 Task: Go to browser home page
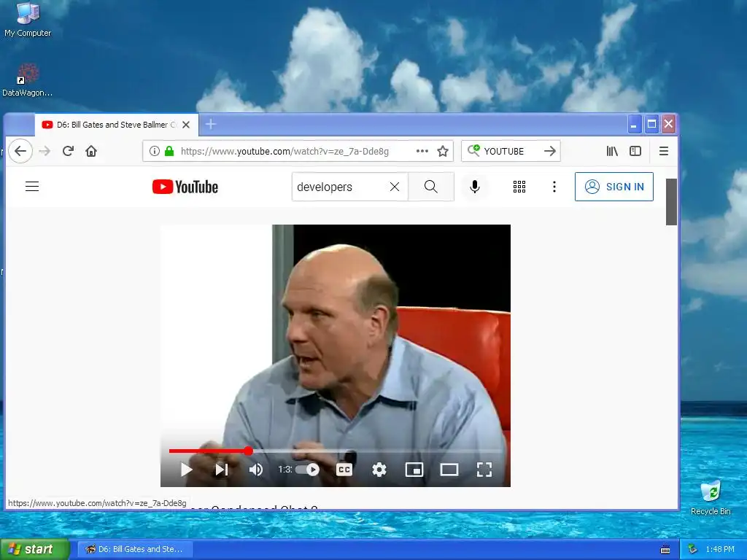point(91,151)
